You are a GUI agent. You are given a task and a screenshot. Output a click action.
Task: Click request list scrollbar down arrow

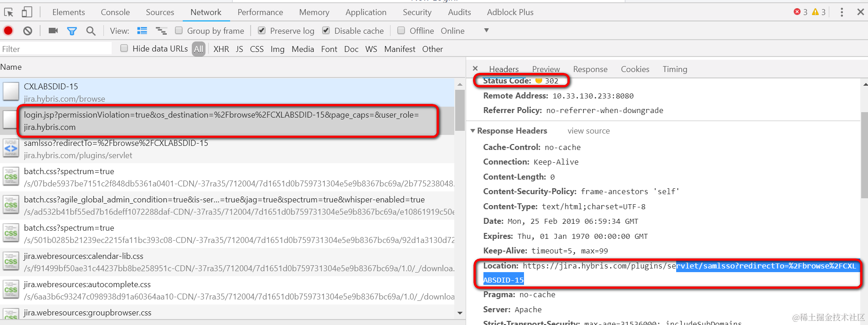pyautogui.click(x=460, y=313)
